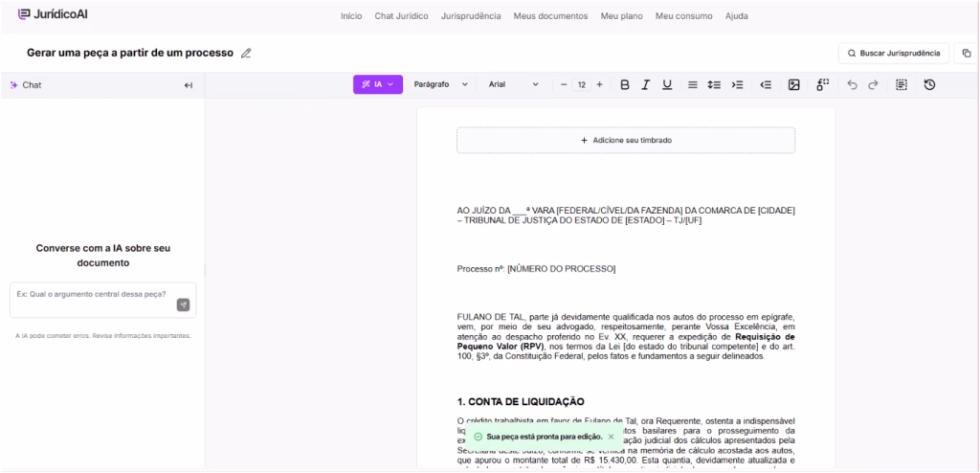
Task: Click the copy document icon
Action: [x=967, y=54]
